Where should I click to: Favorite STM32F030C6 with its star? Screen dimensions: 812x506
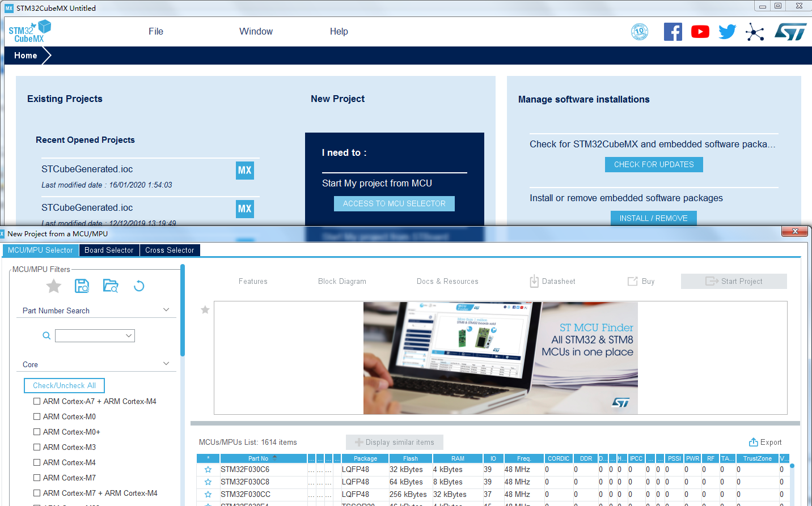pos(208,470)
